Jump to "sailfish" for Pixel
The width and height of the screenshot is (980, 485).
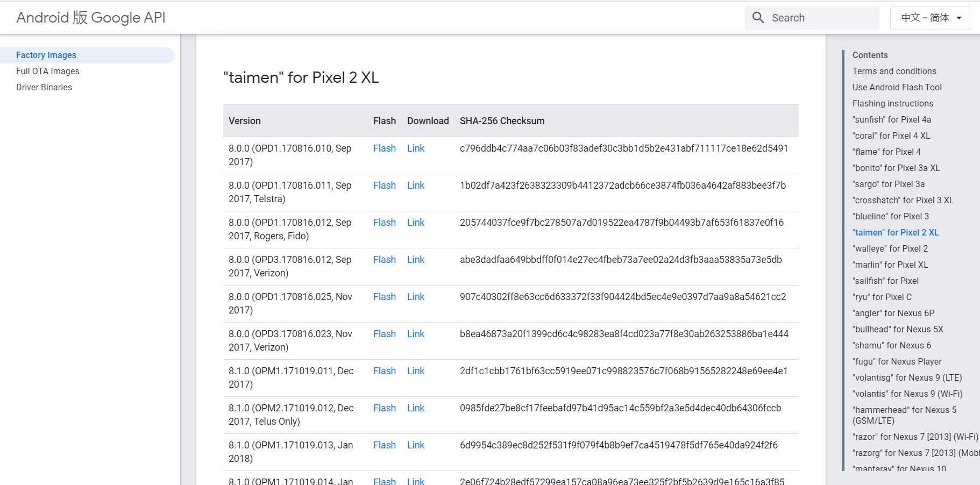[x=886, y=281]
